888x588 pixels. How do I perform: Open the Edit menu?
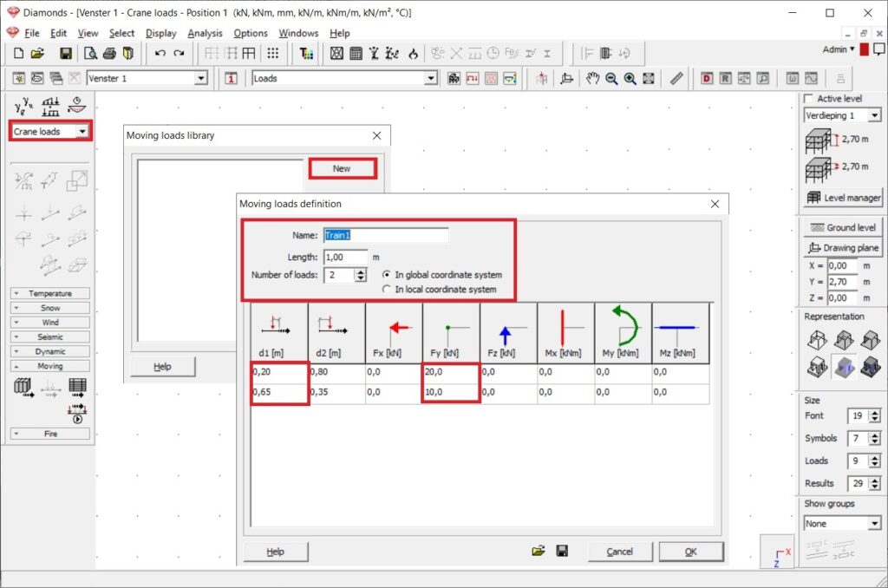point(58,34)
